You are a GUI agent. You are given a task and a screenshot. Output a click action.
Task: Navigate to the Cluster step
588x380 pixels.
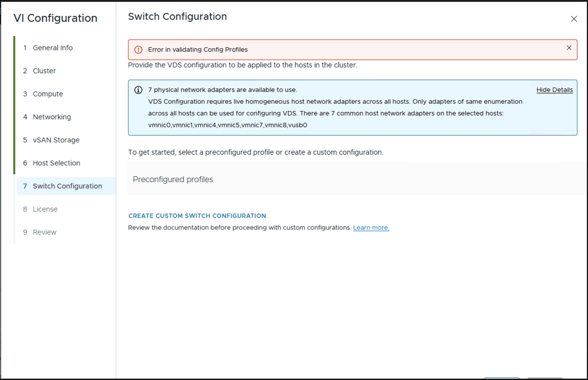tap(44, 71)
